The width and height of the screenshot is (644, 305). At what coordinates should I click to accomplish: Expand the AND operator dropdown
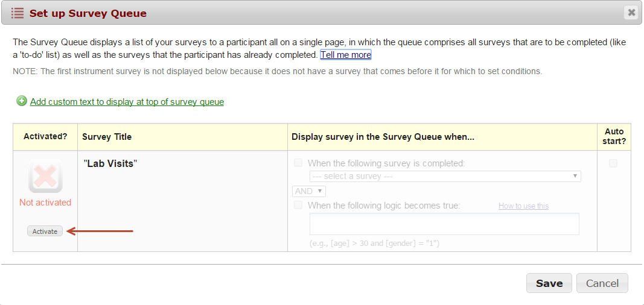(x=308, y=191)
